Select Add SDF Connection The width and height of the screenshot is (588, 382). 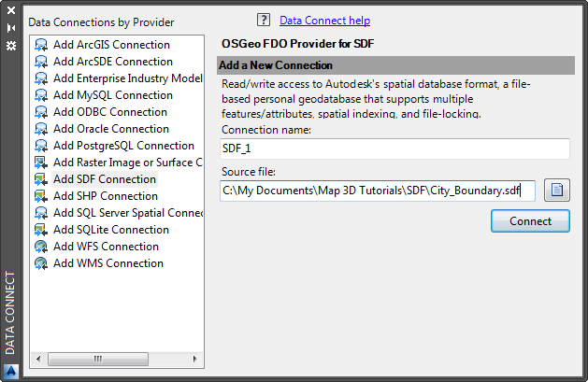click(x=105, y=179)
